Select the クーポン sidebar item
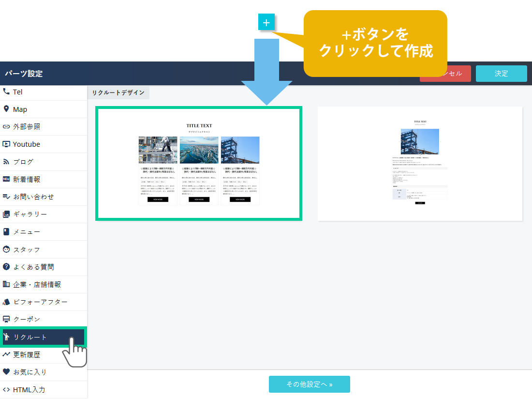Viewport: 532px width, 399px height. pyautogui.click(x=27, y=319)
